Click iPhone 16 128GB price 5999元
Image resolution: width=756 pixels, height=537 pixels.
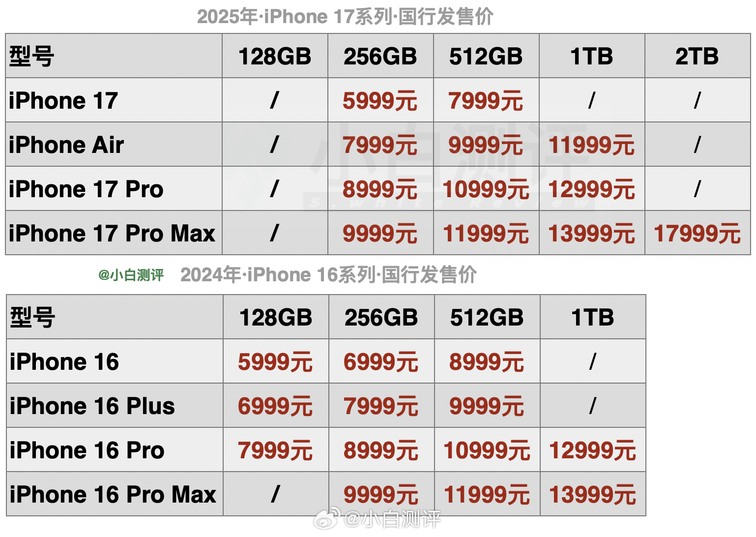275,362
